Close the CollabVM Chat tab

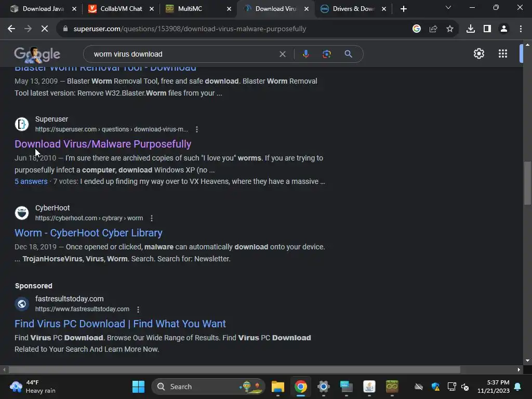click(152, 9)
